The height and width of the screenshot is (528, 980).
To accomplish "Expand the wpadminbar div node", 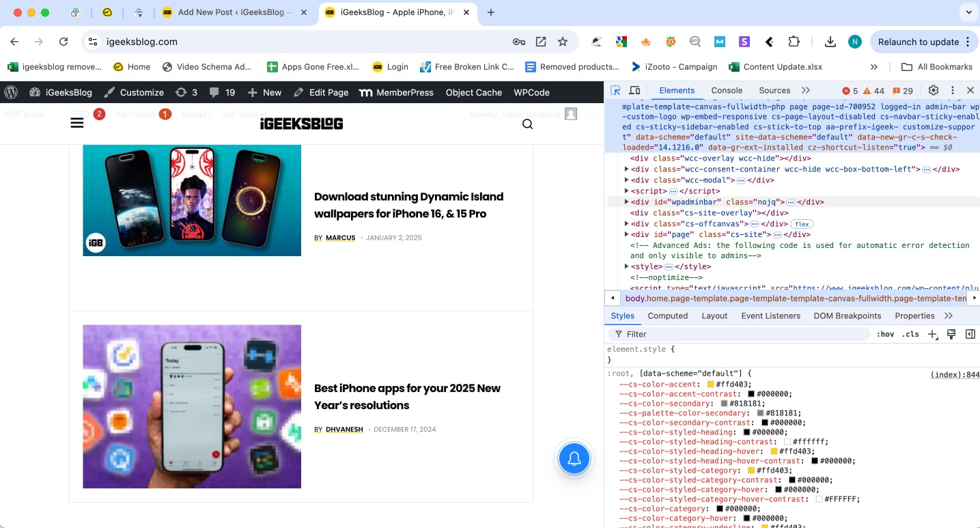I will click(x=627, y=202).
